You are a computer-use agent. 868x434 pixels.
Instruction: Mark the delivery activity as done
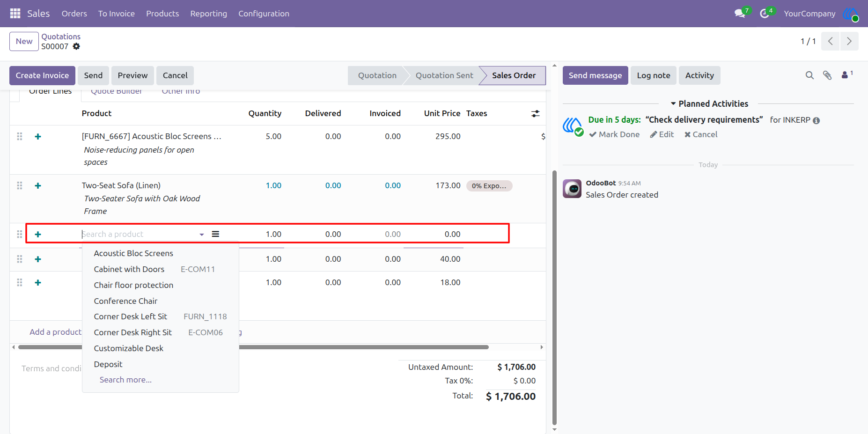[x=614, y=134]
